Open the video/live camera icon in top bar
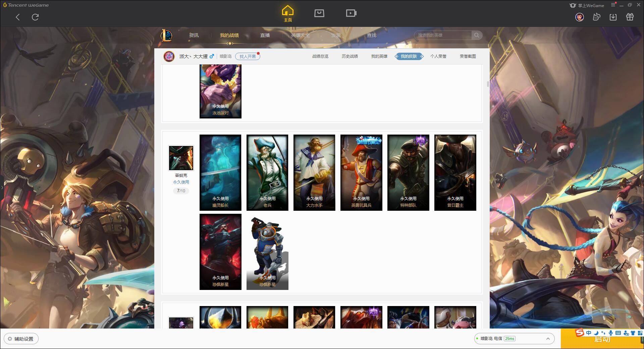The width and height of the screenshot is (644, 349). [351, 13]
